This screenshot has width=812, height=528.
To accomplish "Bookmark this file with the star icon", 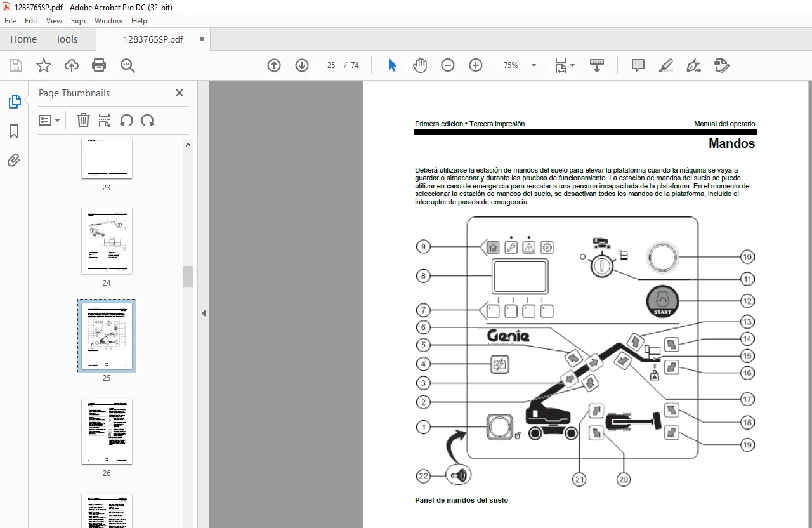I will (43, 65).
